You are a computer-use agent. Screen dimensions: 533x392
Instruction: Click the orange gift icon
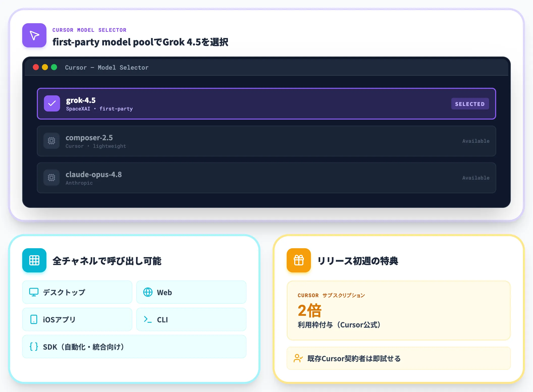coord(299,260)
